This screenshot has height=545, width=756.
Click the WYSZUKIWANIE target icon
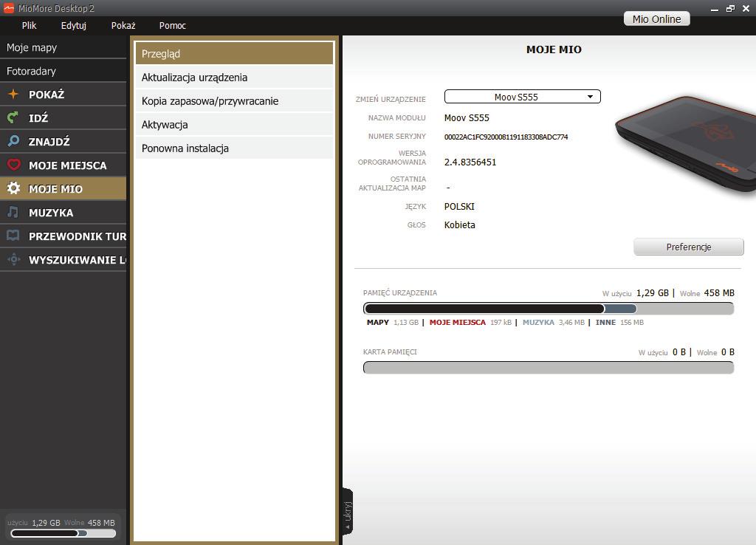pos(13,259)
